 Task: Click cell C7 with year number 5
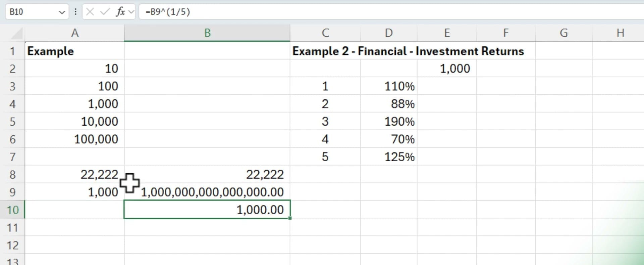325,157
